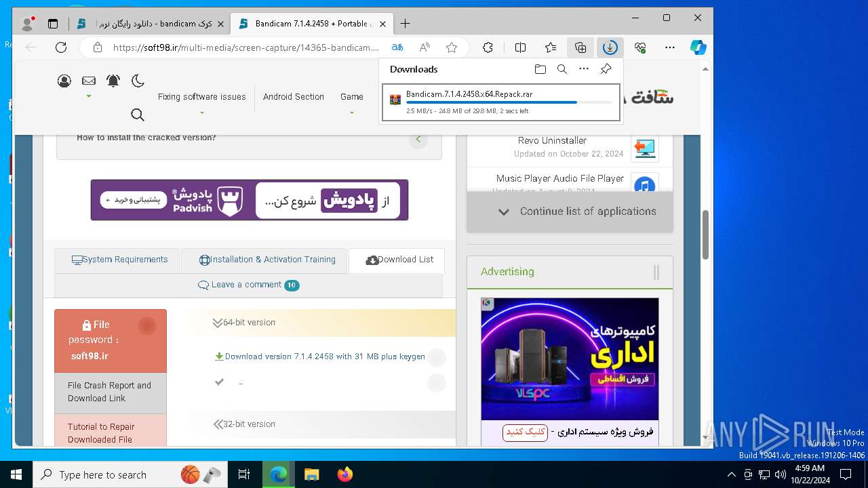Screen dimensions: 868x488
Task: Open the Windows Start menu
Action: (x=16, y=474)
